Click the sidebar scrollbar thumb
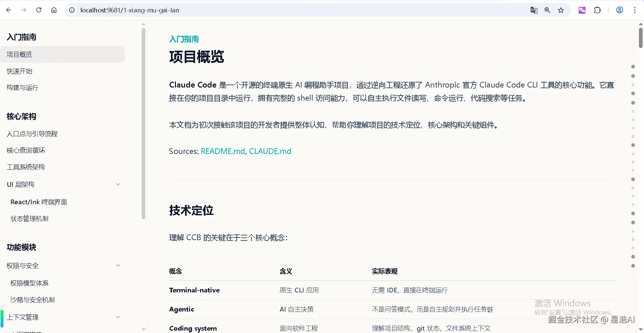This screenshot has width=644, height=333. (144, 123)
